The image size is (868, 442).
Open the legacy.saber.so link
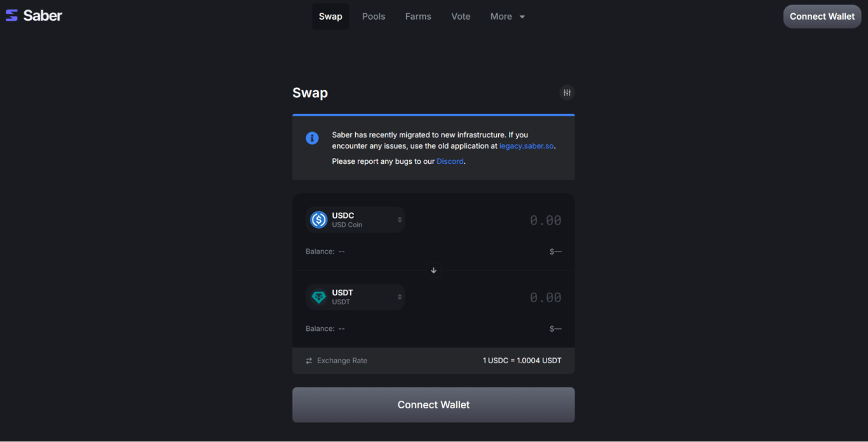(527, 146)
